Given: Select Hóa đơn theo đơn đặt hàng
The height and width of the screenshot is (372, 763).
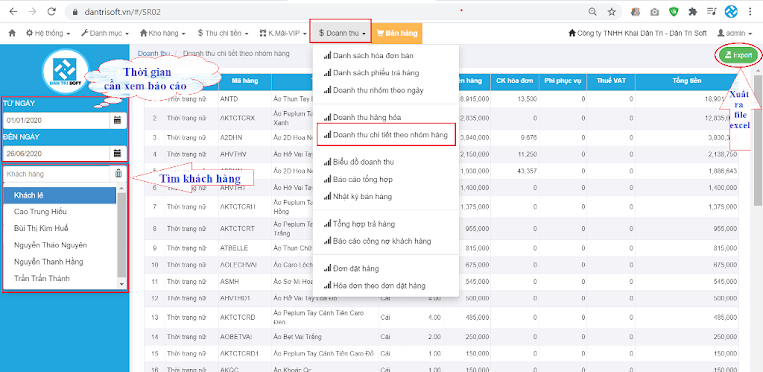Looking at the screenshot, I should (x=374, y=285).
